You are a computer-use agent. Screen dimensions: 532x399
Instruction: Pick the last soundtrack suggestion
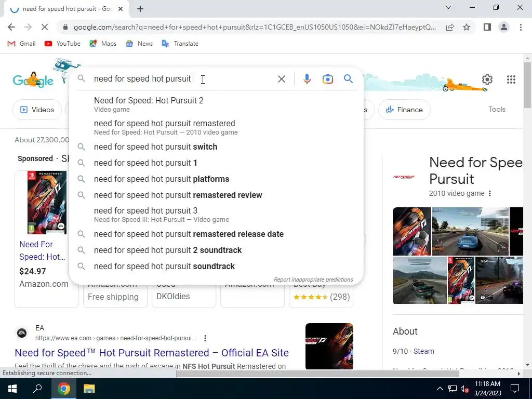217,267
